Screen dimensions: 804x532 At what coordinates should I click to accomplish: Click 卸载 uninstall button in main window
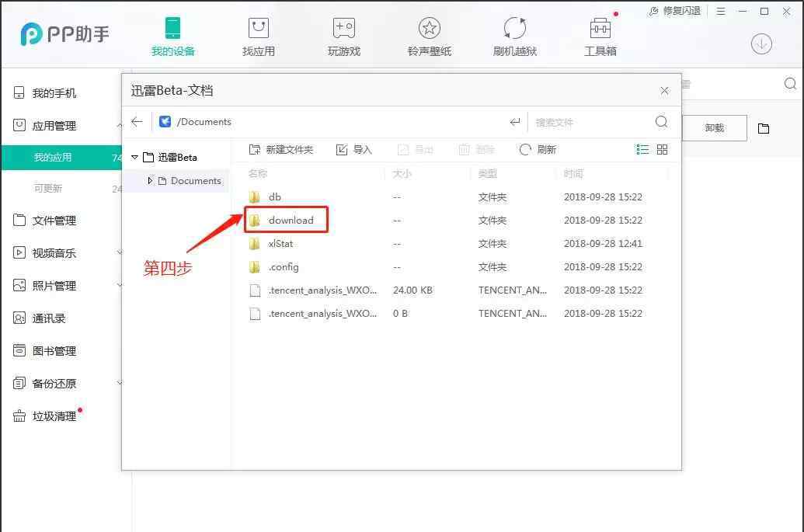point(714,128)
